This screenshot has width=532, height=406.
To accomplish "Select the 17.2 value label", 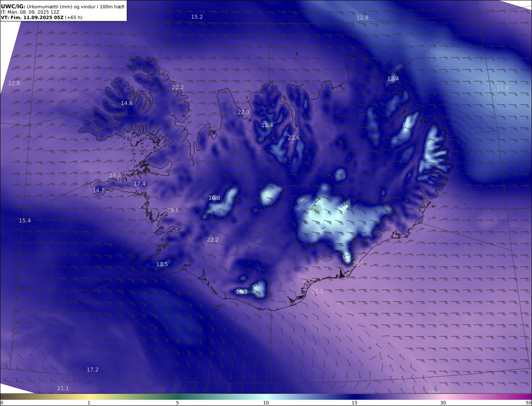I will [x=93, y=370].
